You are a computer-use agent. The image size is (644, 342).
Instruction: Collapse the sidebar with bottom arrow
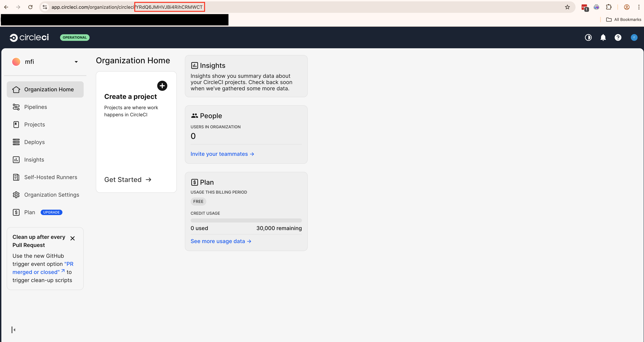click(13, 330)
